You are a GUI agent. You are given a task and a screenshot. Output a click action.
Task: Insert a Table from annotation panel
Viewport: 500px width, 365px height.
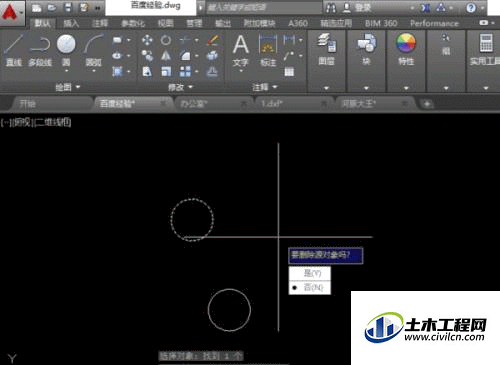pos(289,72)
